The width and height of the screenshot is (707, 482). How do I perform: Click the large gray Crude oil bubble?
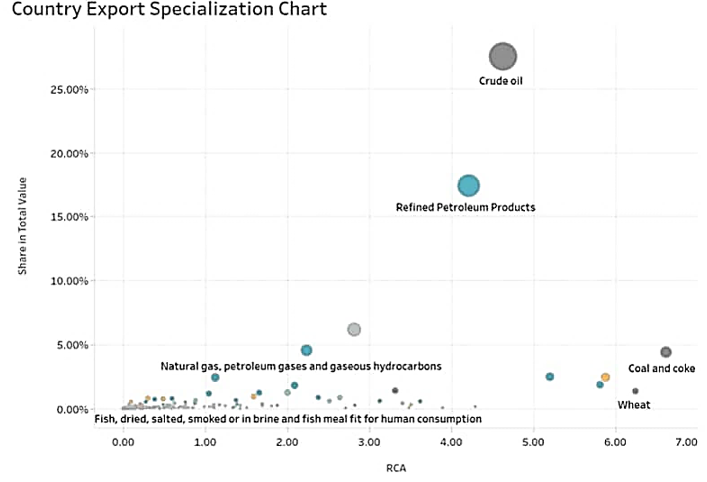click(x=503, y=57)
